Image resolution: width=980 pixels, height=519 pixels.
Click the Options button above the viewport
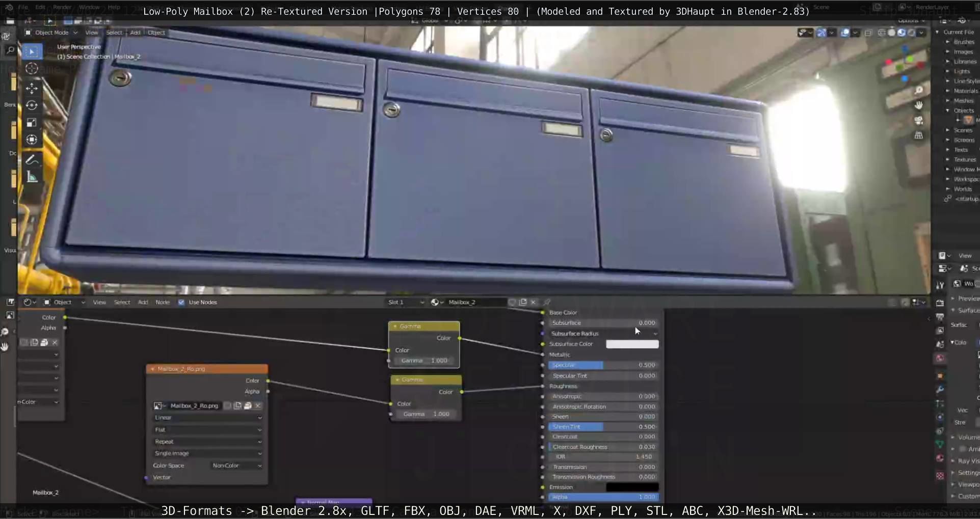click(x=910, y=20)
